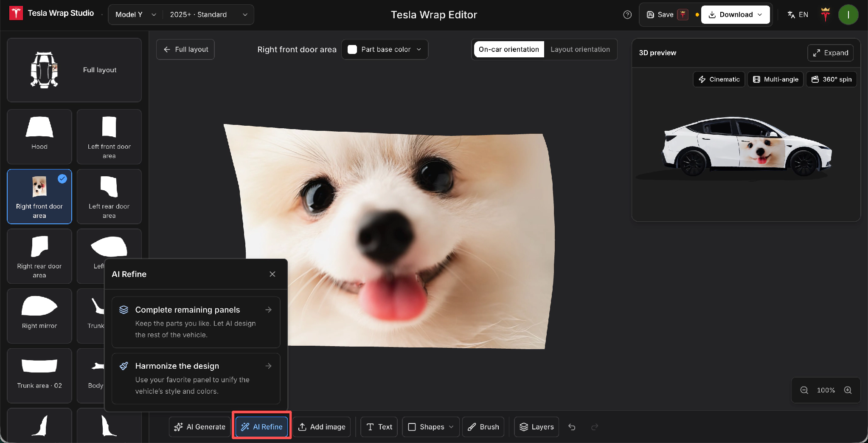
Task: Select the Left rear door area thumbnail
Action: coord(109,197)
